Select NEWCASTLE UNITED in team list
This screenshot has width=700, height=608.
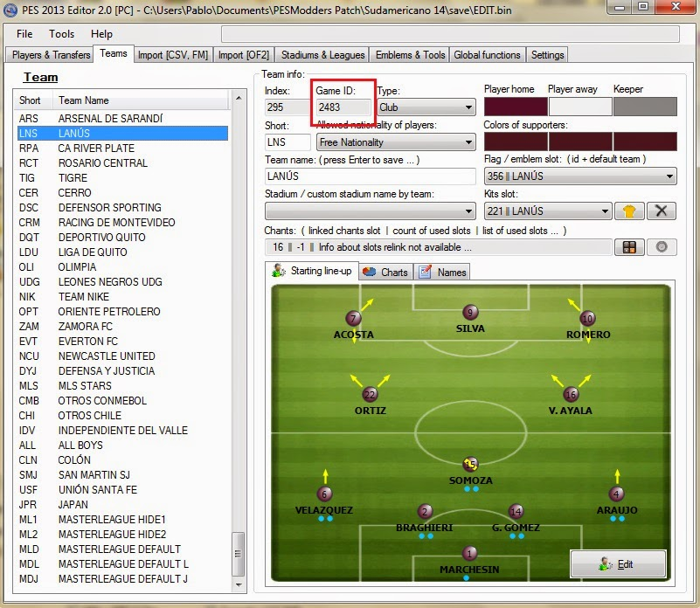[x=122, y=356]
